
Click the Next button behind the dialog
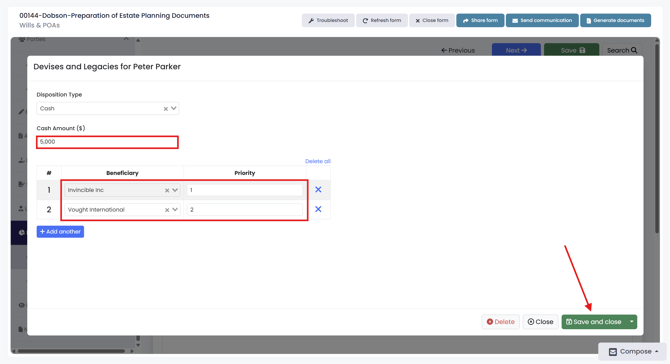[x=516, y=50]
